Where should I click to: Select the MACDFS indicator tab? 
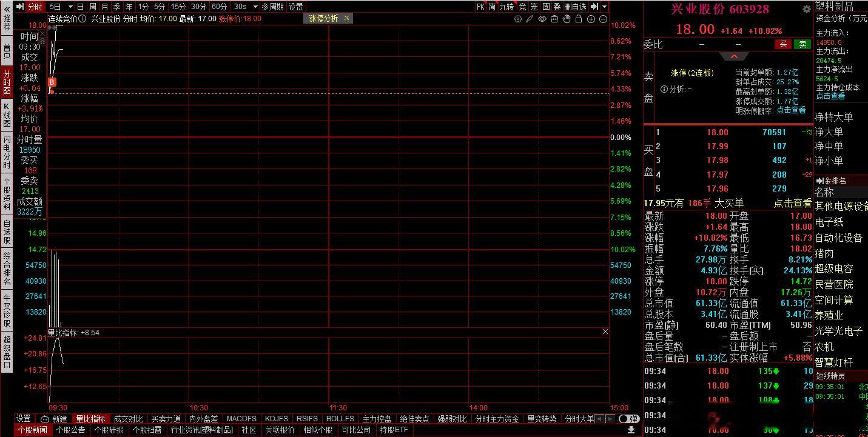[241, 419]
